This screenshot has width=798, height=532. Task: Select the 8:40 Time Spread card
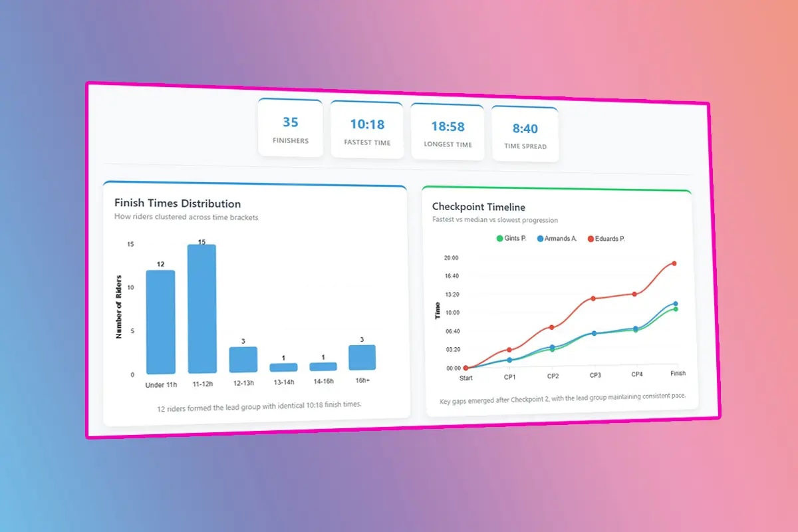click(525, 134)
